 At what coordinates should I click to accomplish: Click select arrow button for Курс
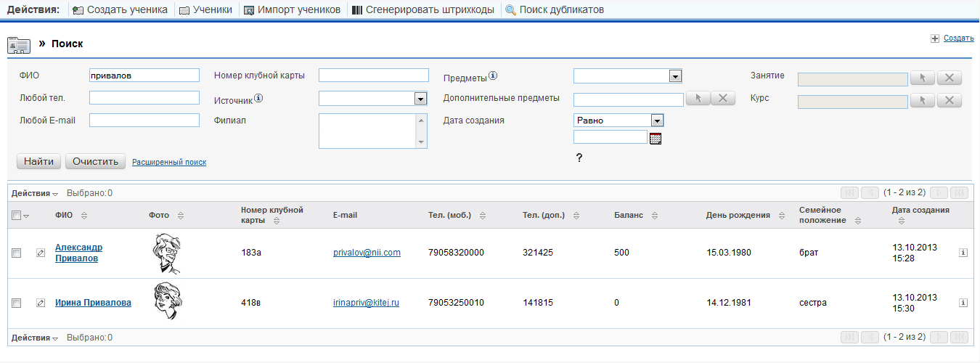point(922,101)
